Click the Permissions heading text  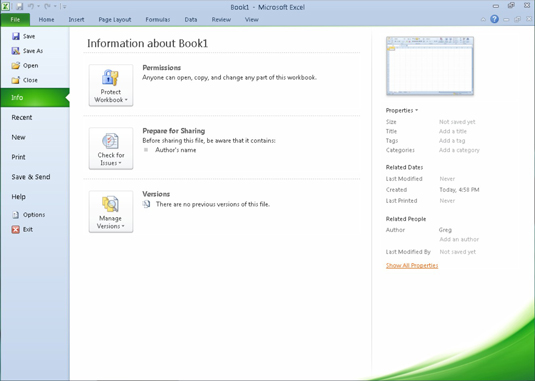(161, 68)
